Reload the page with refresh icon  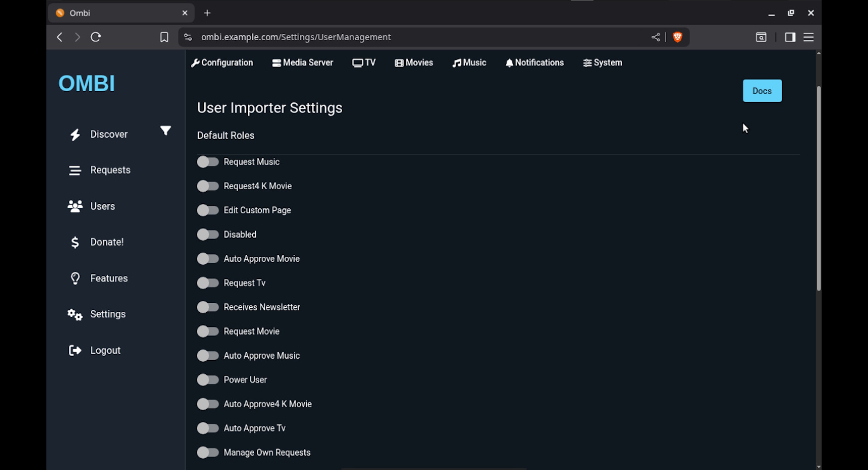[95, 37]
